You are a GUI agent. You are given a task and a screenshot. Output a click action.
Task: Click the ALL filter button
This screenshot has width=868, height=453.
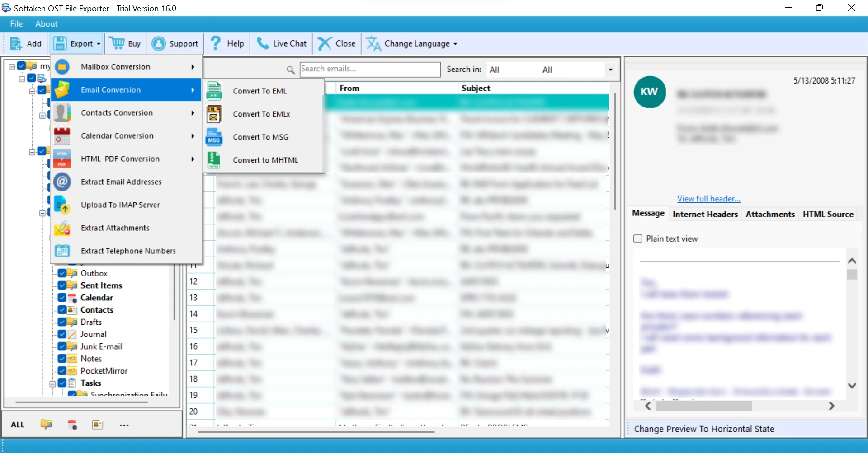[x=18, y=425]
